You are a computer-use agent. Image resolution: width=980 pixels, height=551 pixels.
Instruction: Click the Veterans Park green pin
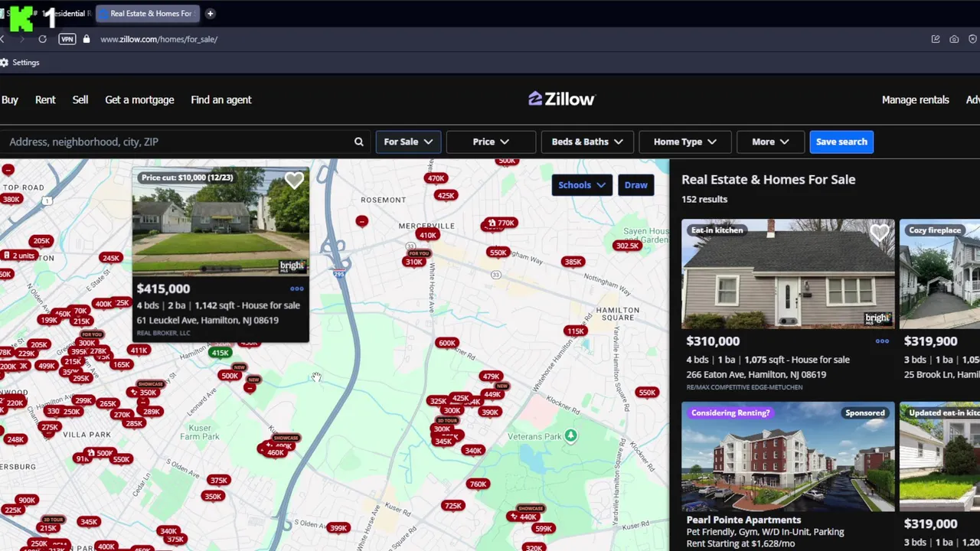pyautogui.click(x=570, y=435)
